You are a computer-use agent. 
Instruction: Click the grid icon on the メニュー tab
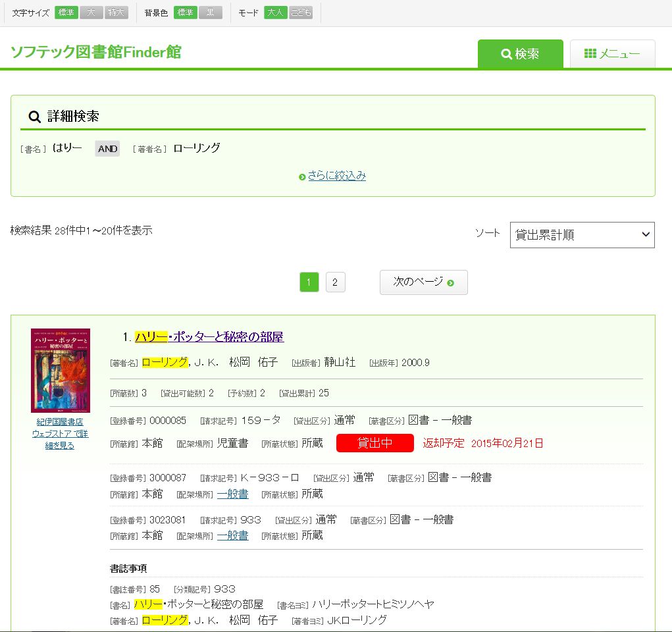click(x=590, y=53)
